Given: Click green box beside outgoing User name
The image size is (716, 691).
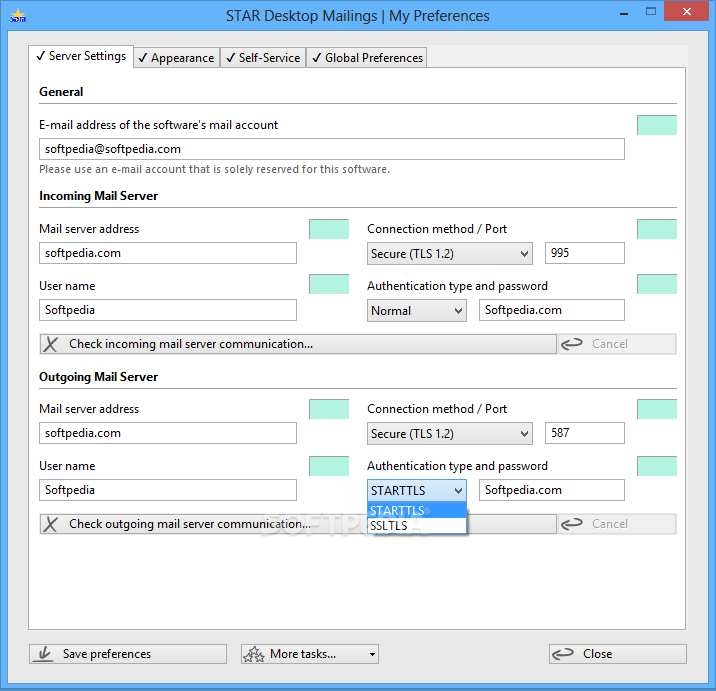Looking at the screenshot, I should [x=329, y=466].
